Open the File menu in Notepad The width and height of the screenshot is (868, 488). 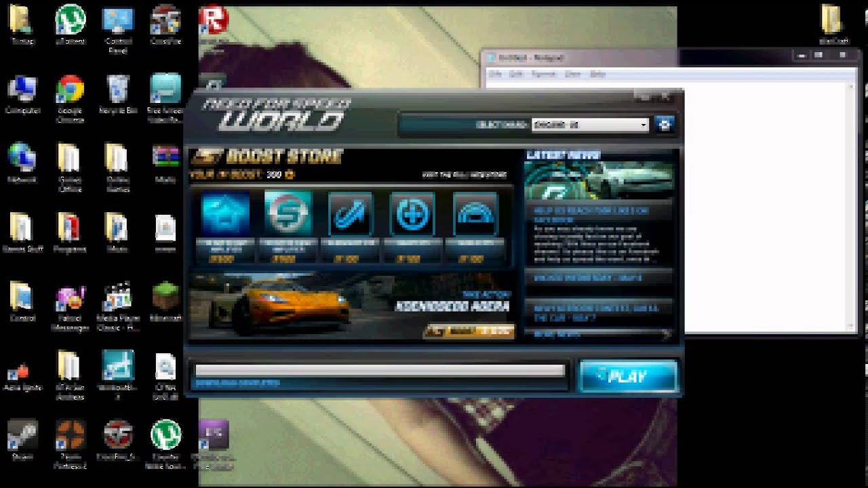pyautogui.click(x=494, y=74)
